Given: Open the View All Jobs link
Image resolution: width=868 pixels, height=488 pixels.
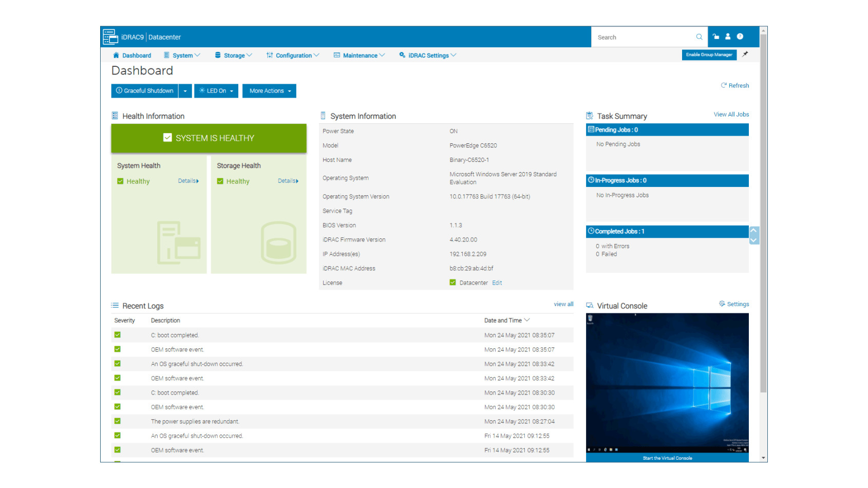Looking at the screenshot, I should pos(731,115).
